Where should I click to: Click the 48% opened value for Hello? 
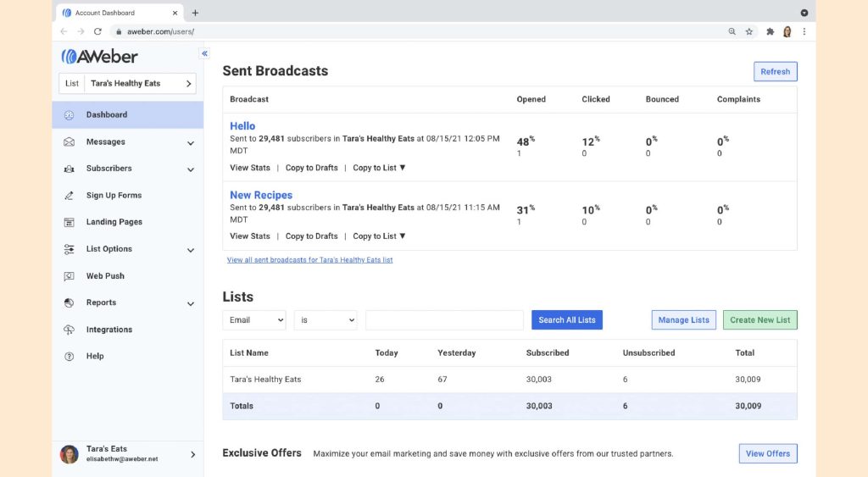click(x=526, y=141)
